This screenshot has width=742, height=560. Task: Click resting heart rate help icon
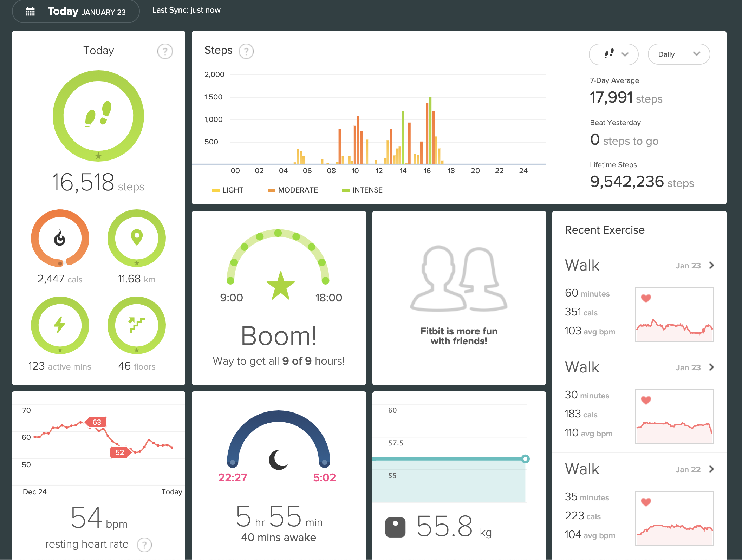coord(144,545)
